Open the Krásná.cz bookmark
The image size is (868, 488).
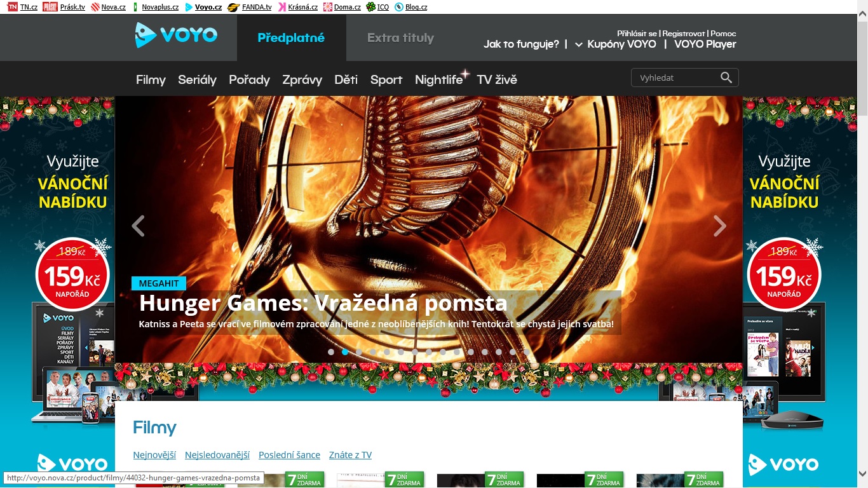tap(297, 7)
